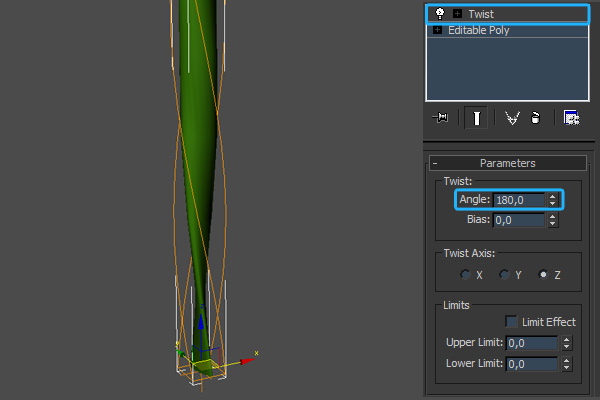This screenshot has height=400, width=600.
Task: Expand the Editable Poly entry
Action: click(438, 31)
